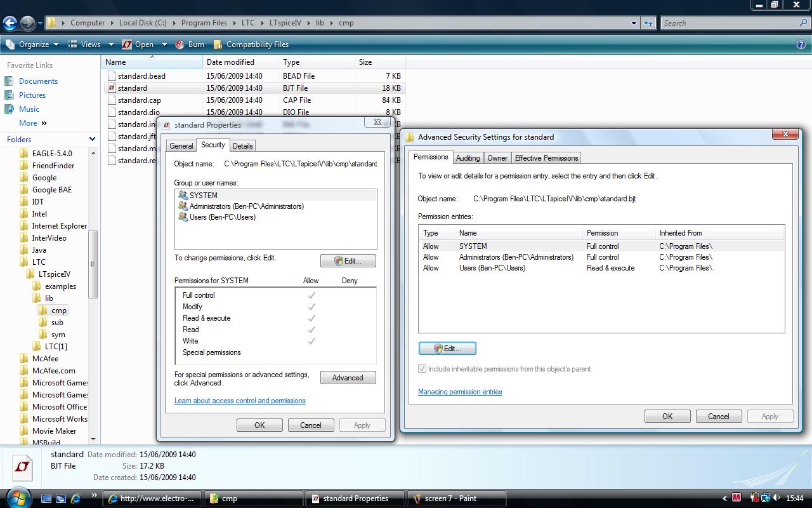Select Administrators group in standard Properties
812x508 pixels.
275,206
